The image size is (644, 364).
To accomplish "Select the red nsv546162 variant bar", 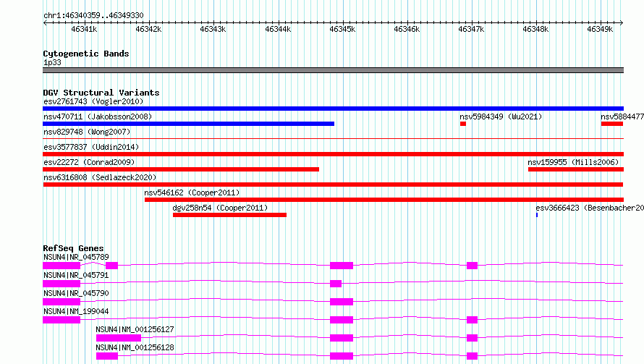I will click(x=384, y=200).
